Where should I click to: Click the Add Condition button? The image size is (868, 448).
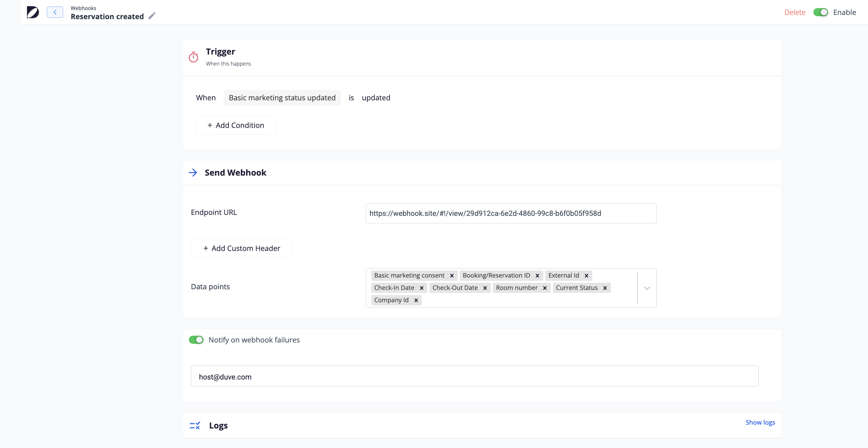[236, 125]
